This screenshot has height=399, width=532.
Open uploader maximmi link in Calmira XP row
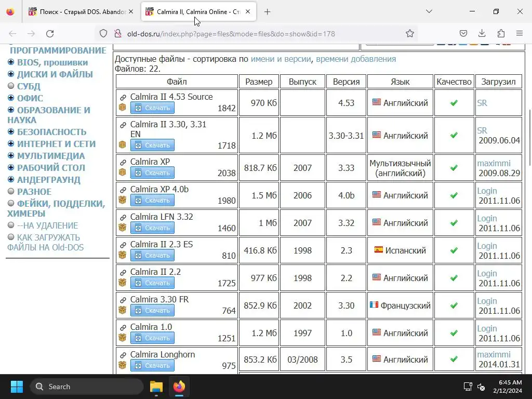494,163
